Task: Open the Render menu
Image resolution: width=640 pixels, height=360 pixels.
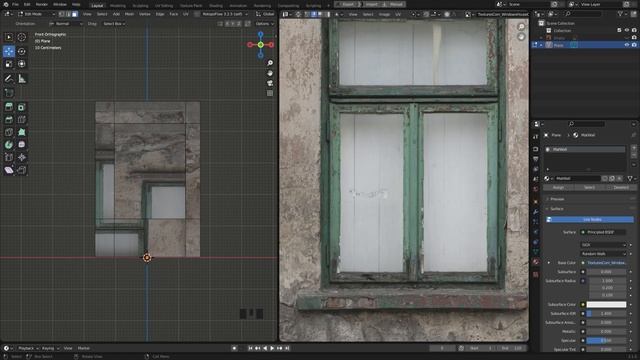Action: click(42, 4)
